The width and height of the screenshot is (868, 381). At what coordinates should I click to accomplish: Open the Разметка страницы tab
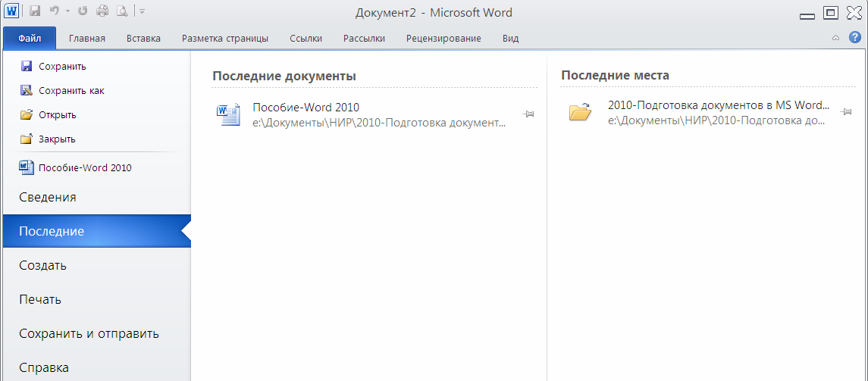pyautogui.click(x=224, y=38)
